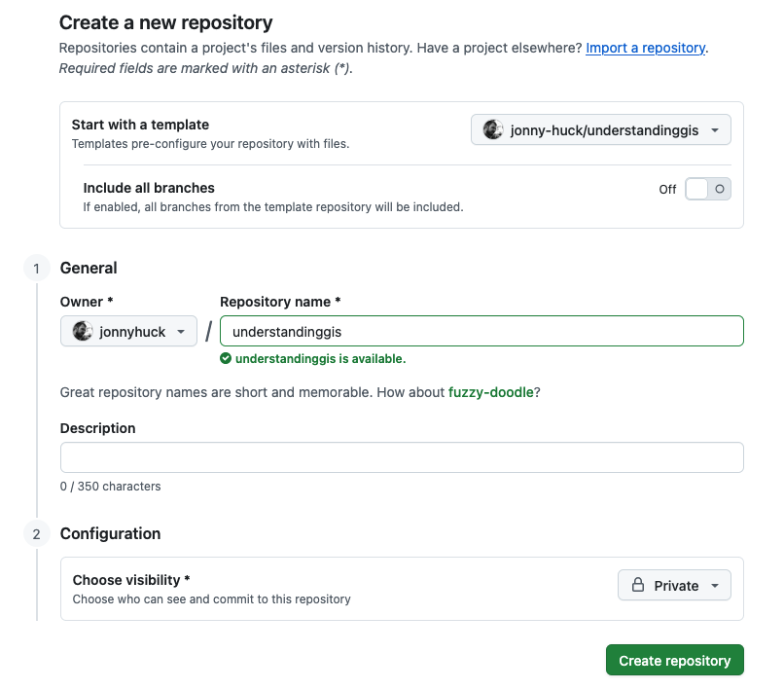Viewport: 784px width, 689px height.
Task: Click the Owner dropdown caret arrow
Action: point(181,332)
